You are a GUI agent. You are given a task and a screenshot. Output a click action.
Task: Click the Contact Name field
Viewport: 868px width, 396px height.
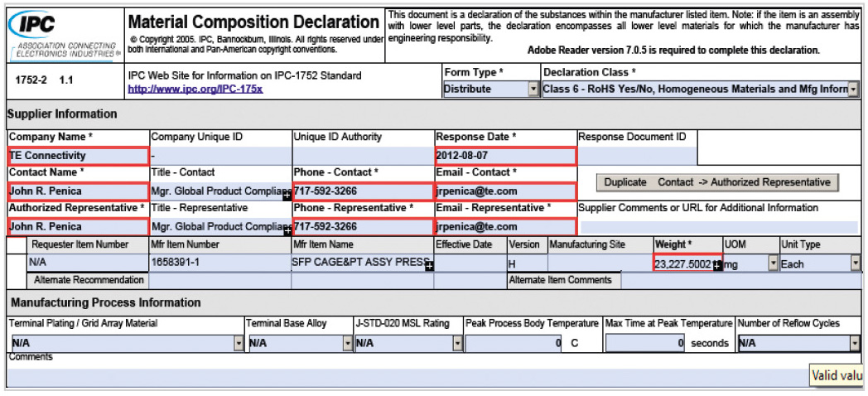pos(78,191)
